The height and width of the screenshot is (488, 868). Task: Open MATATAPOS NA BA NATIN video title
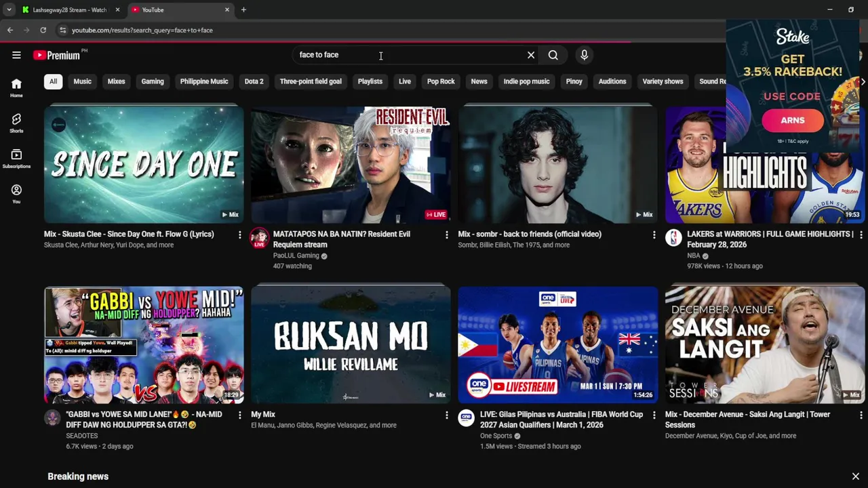coord(342,239)
